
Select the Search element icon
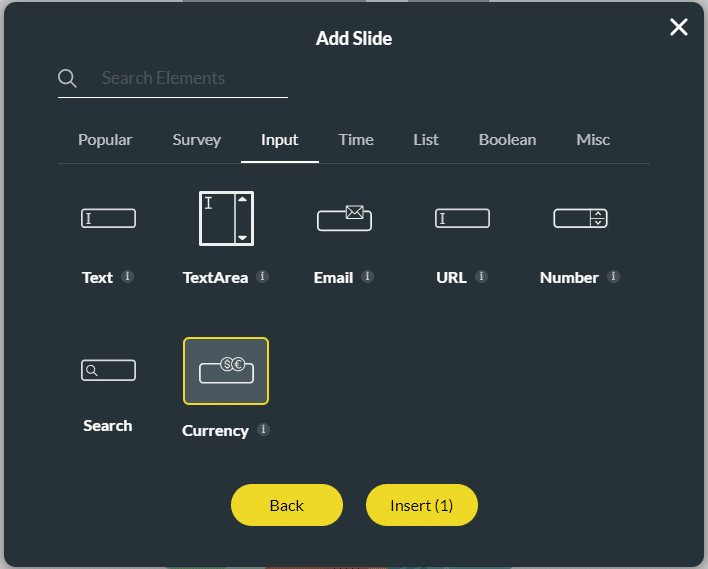pyautogui.click(x=108, y=371)
